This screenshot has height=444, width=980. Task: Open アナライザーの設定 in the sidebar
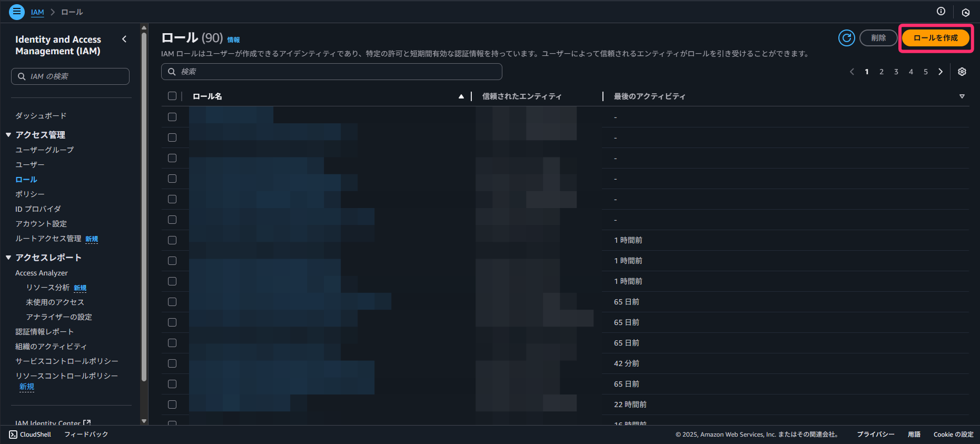click(x=59, y=317)
